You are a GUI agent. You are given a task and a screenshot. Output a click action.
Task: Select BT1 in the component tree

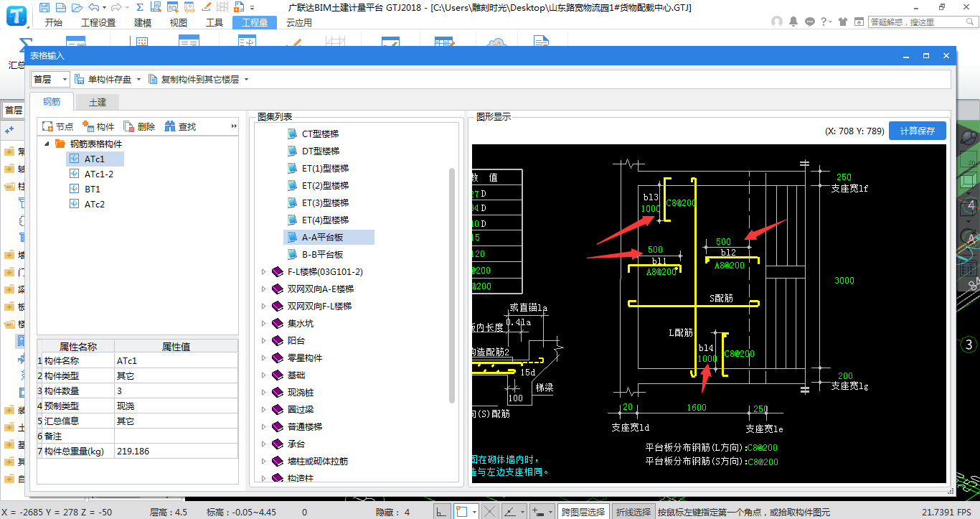point(85,189)
